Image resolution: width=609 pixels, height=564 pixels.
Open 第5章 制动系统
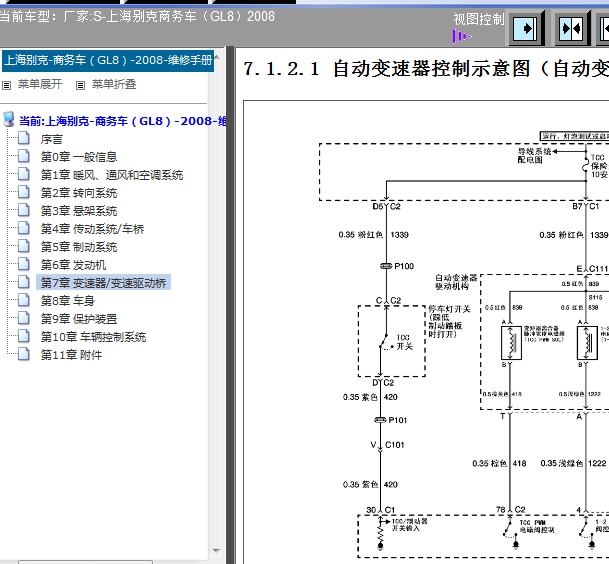[79, 247]
